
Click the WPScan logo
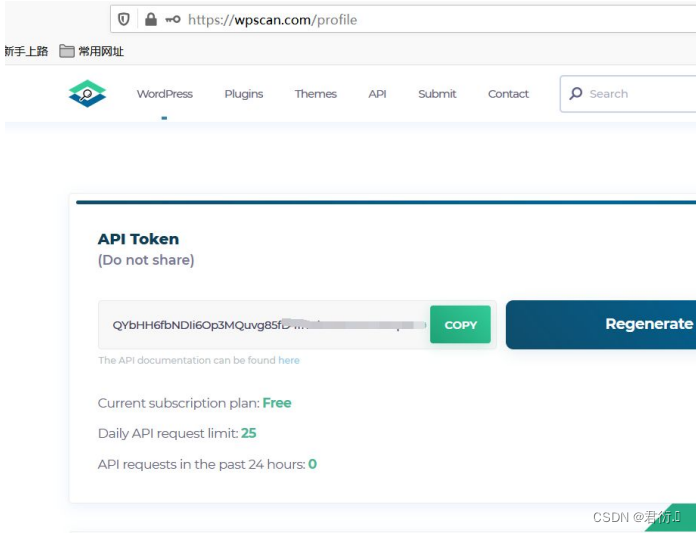87,94
